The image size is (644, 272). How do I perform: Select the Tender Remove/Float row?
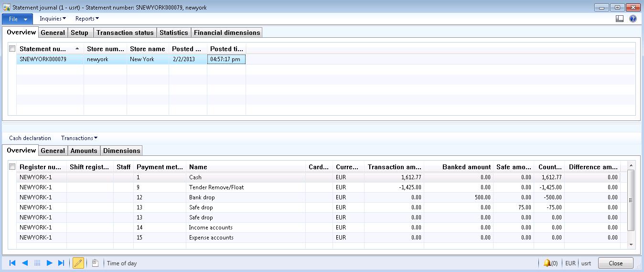tap(319, 187)
